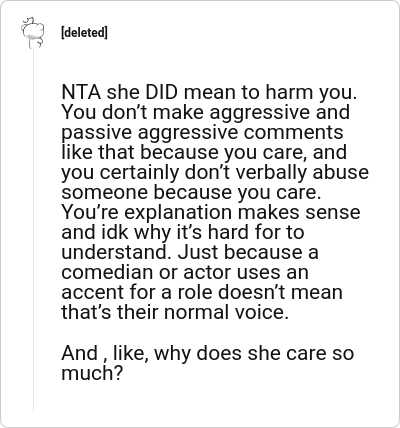The width and height of the screenshot is (400, 428).
Task: Click the line 'passive aggressive comments'
Action: point(202,132)
